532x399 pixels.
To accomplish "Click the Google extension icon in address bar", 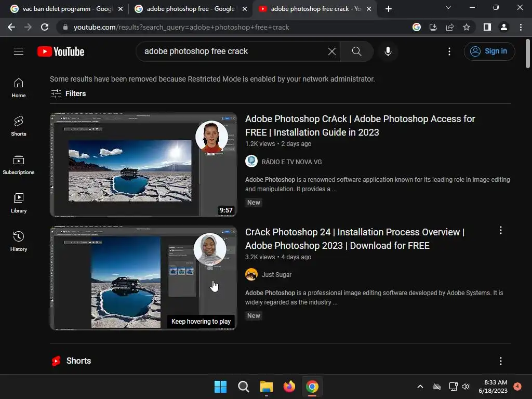I will [x=417, y=27].
